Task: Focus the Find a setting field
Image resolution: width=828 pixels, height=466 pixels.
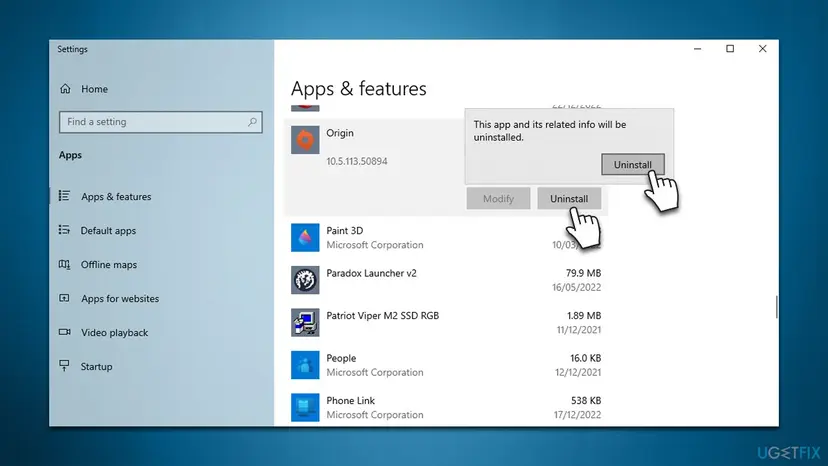Action: tap(161, 122)
